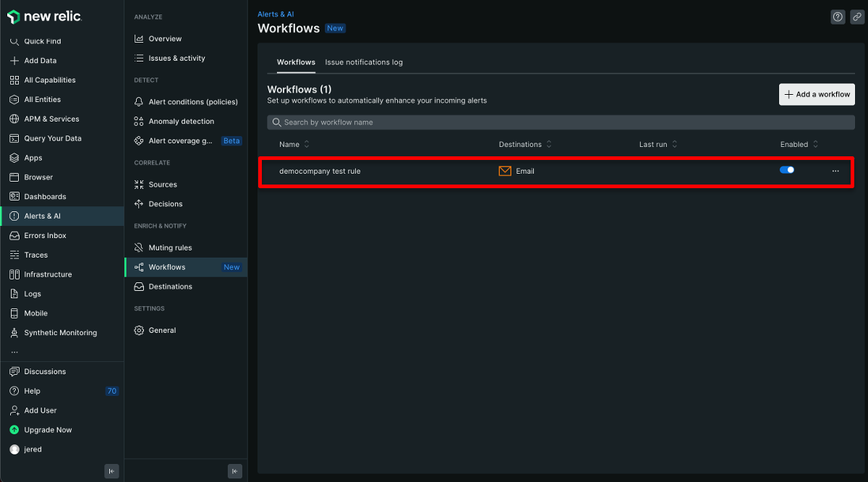Viewport: 868px width, 482px height.
Task: Open Synthetic Monitoring
Action: [58, 332]
